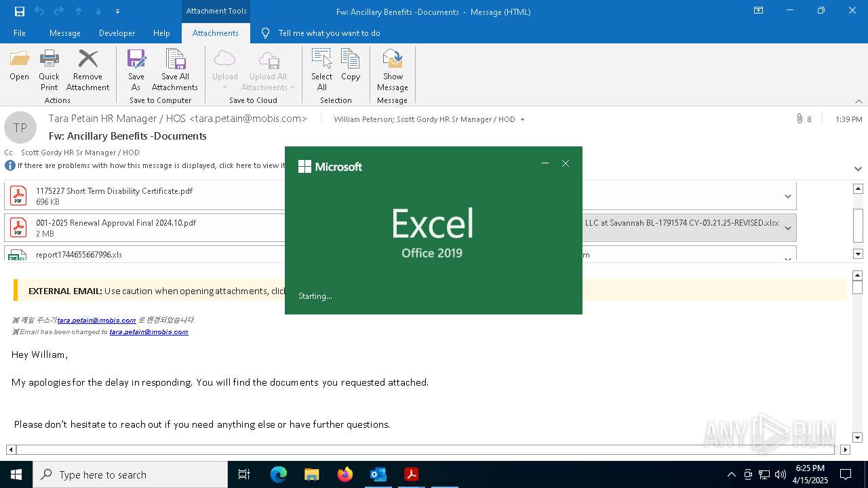
Task: Open dropdown for REVISED.xlsx attachment
Action: (788, 228)
